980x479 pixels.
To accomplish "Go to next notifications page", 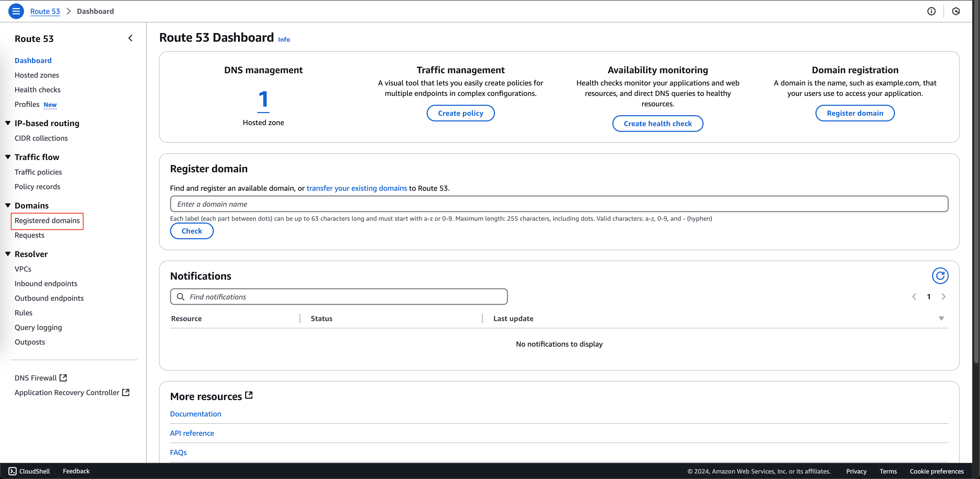I will (943, 297).
